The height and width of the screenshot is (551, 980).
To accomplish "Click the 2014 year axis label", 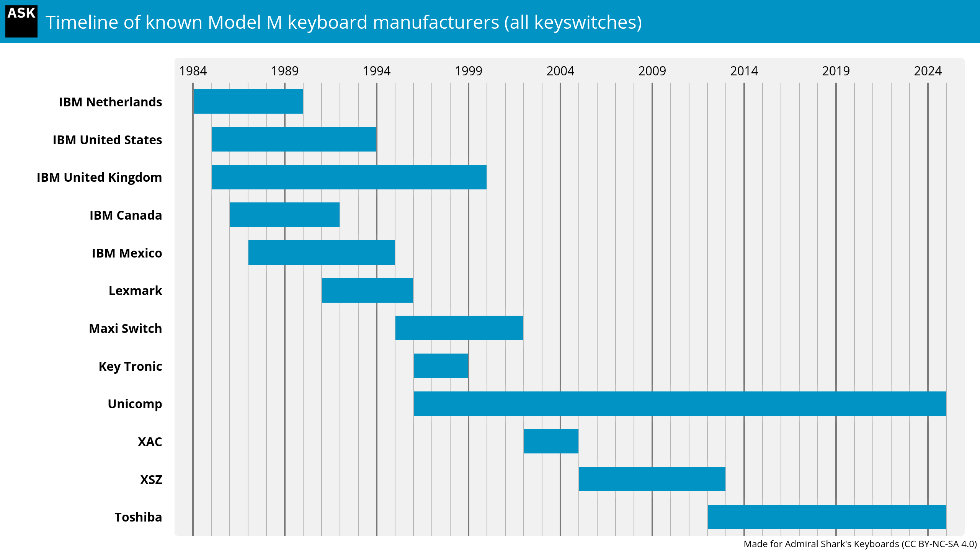I will pos(744,71).
